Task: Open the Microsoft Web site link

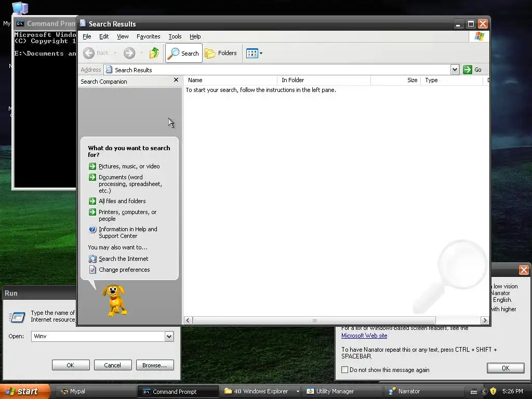Action: (364, 336)
